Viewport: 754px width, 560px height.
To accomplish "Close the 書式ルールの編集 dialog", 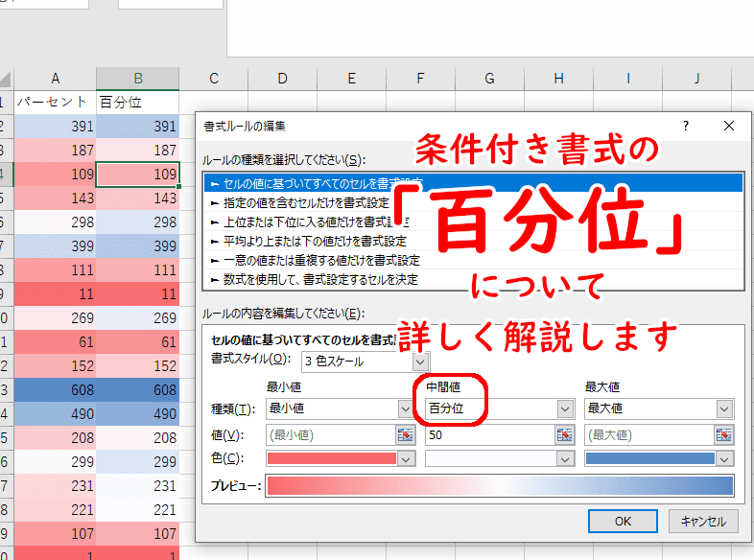I will [729, 126].
